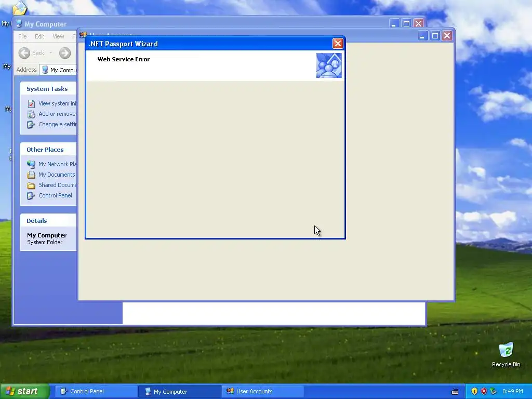The width and height of the screenshot is (532, 399).
Task: Click the Shared Documents folder icon
Action: (x=31, y=185)
